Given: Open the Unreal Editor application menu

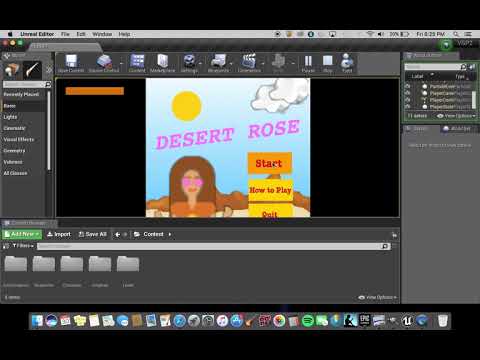Looking at the screenshot, I should pos(37,34).
